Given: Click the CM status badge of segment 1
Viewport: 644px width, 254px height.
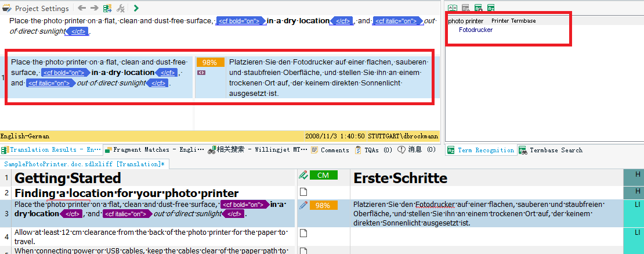Looking at the screenshot, I should click(323, 175).
